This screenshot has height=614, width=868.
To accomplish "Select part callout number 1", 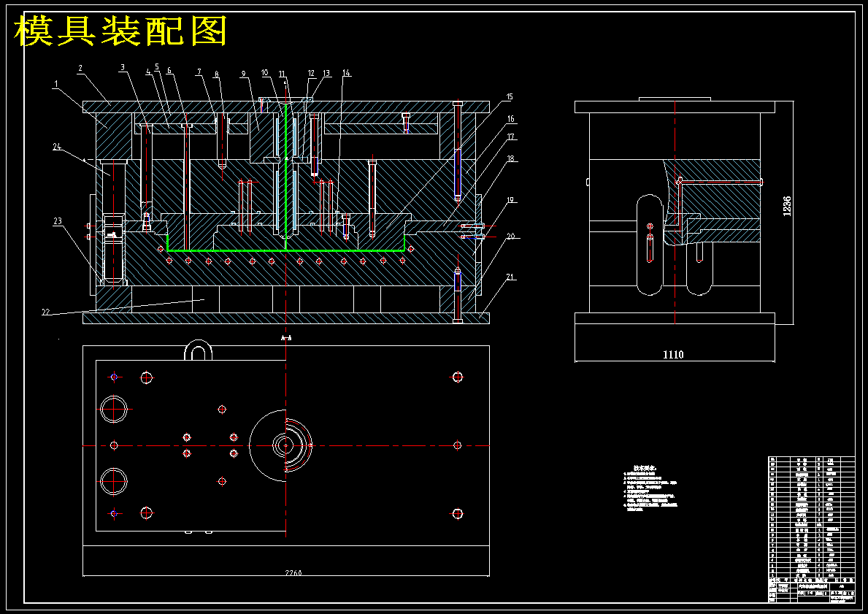I will click(x=56, y=84).
